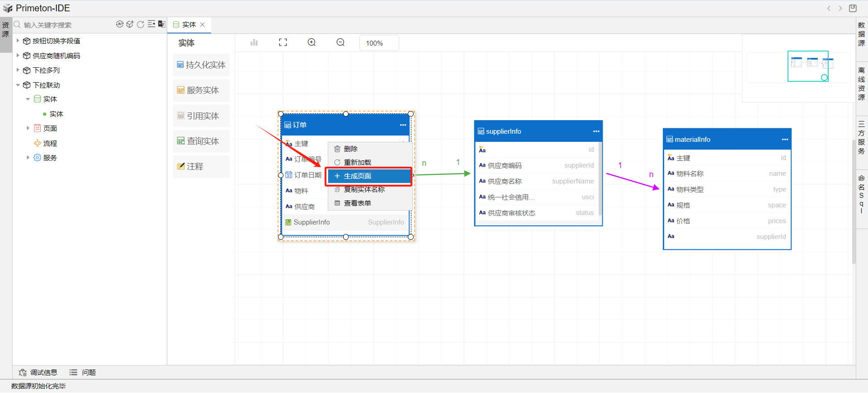Click the keyword search input field
Screen dimensions: 868x393
pyautogui.click(x=68, y=25)
